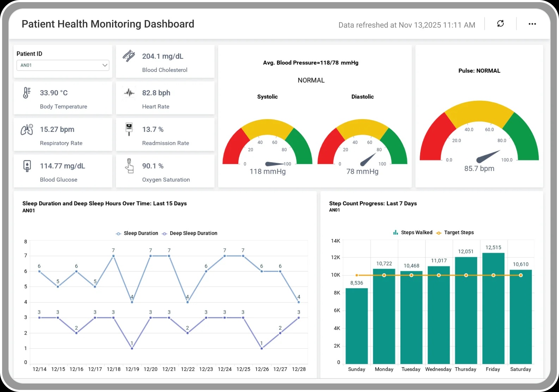Click the Body Temperature thermometer icon
Image resolution: width=559 pixels, height=392 pixels.
pyautogui.click(x=27, y=93)
